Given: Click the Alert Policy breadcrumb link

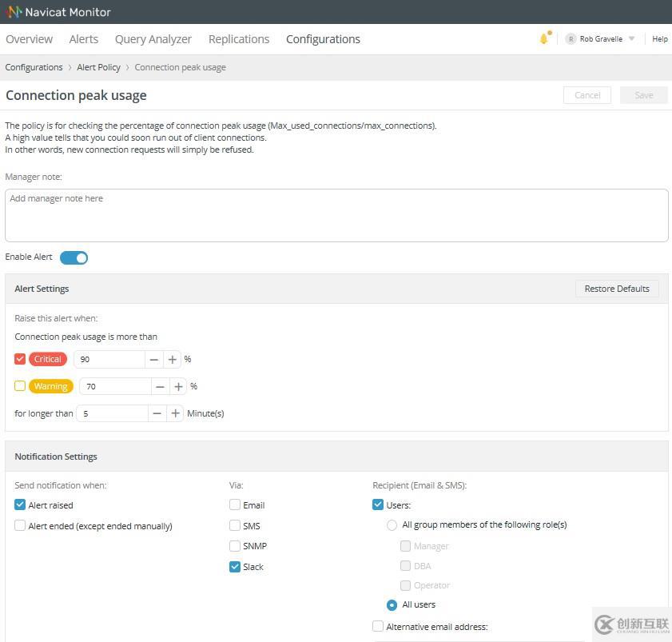Looking at the screenshot, I should pyautogui.click(x=98, y=67).
